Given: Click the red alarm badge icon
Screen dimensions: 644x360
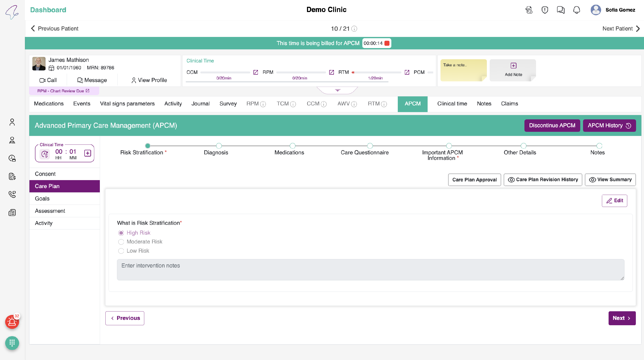Looking at the screenshot, I should 12,322.
